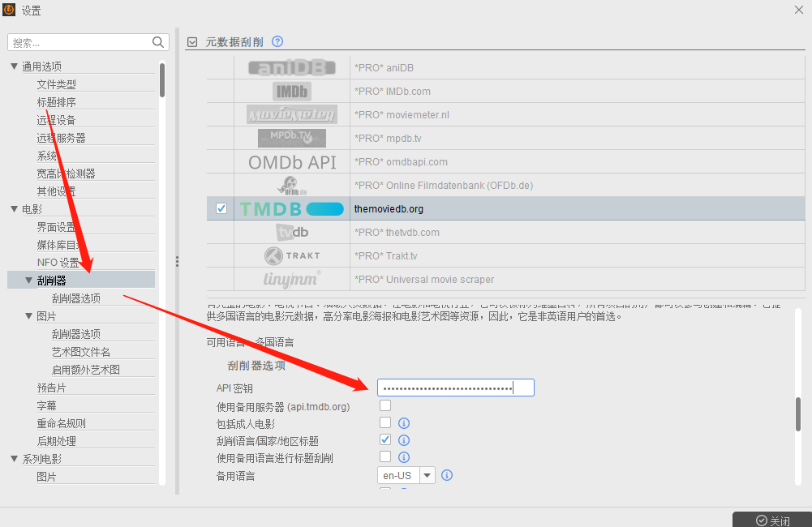The image size is (812, 527).
Task: Show info for 刮削语言/国家/地区标题
Action: point(404,440)
